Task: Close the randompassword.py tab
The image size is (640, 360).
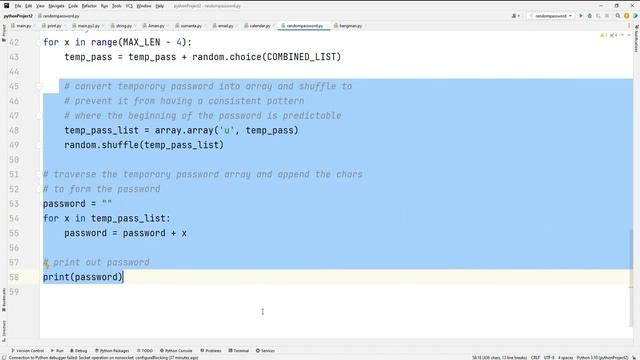Action: 327,26
